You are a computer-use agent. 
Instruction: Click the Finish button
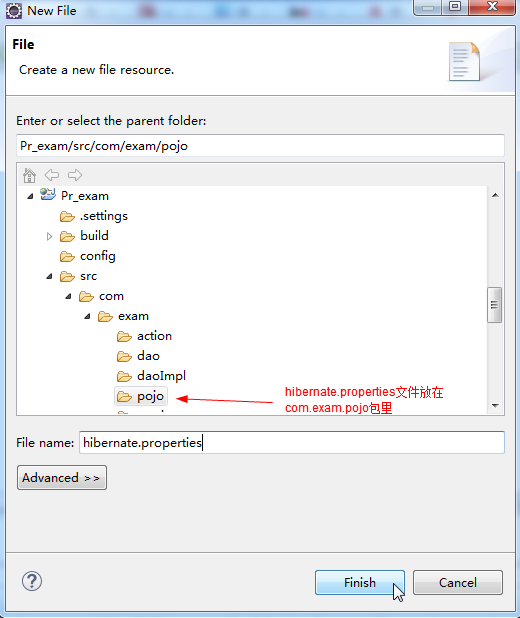point(360,583)
